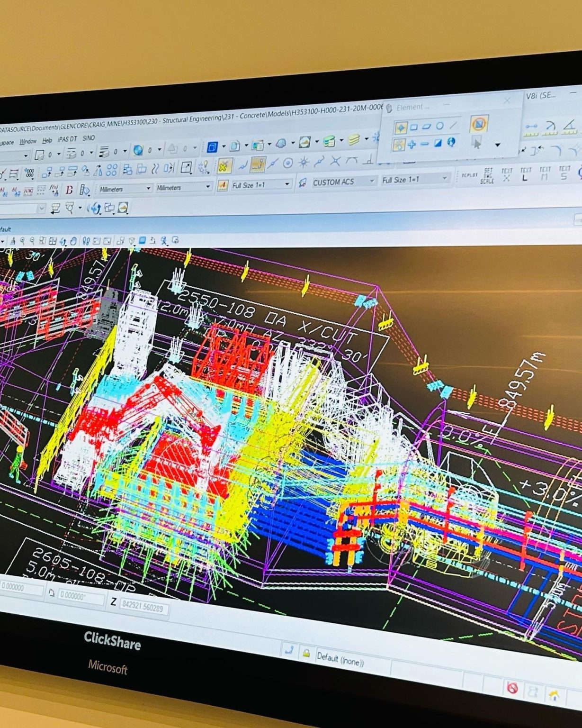Select the Circle selection mode in Element panel
Image resolution: width=582 pixels, height=728 pixels.
[x=439, y=126]
